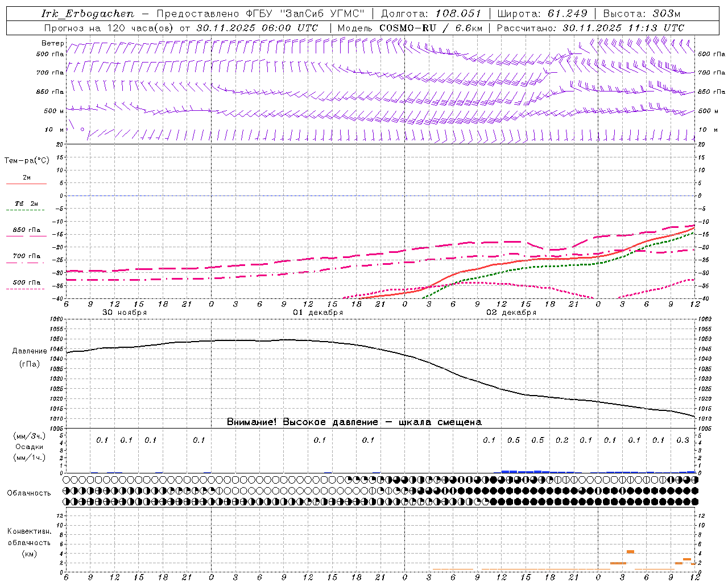Click the '2м' temperature legend entry

tap(27, 177)
